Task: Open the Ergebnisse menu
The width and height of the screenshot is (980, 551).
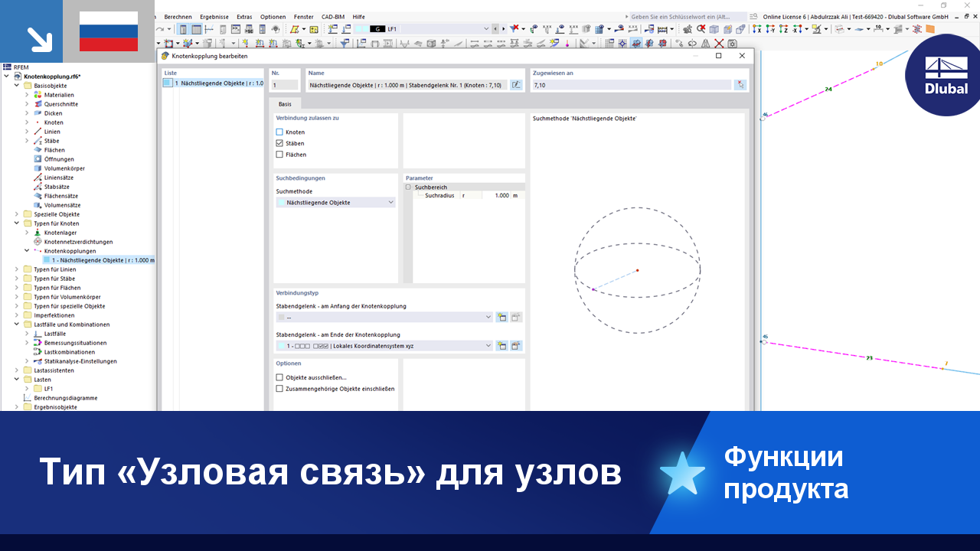Action: point(215,17)
